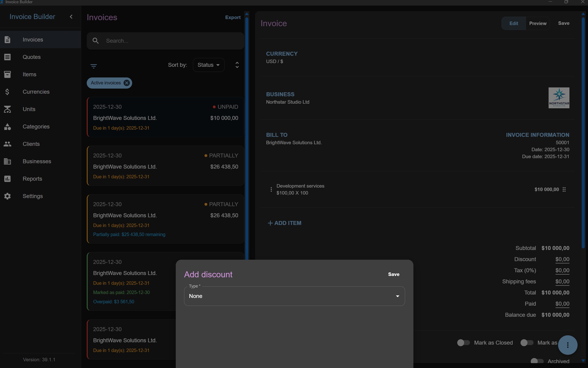Edit the Paid $0,00 value
The height and width of the screenshot is (368, 588).
[x=562, y=304]
